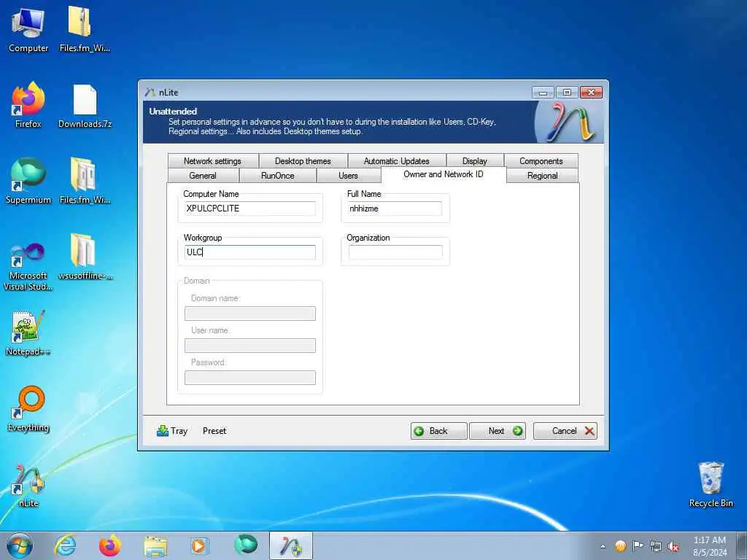Click the Computer Name field XPULCPCLITE

[x=250, y=209]
